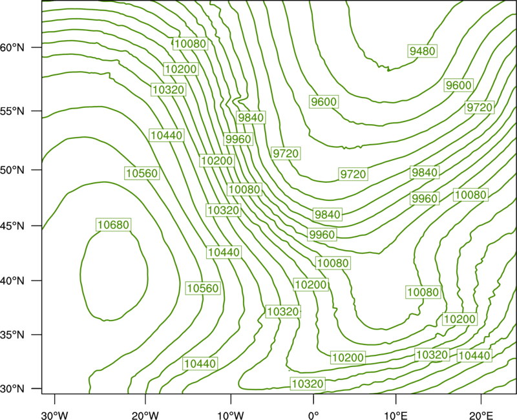Click the 10560 label nearest the 10680 label

pos(142,173)
